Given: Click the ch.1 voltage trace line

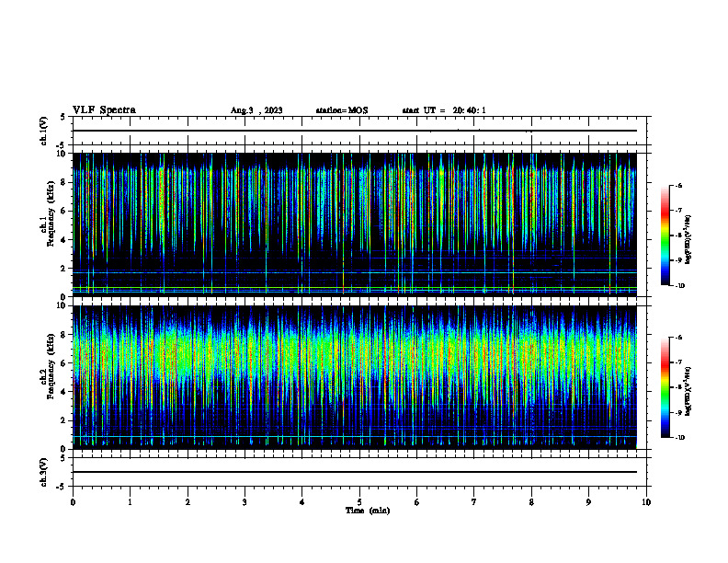Looking at the screenshot, I should click(355, 131).
